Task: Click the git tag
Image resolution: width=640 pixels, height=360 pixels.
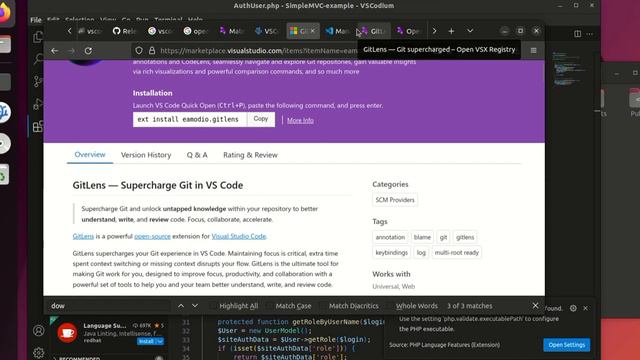Action: point(444,237)
